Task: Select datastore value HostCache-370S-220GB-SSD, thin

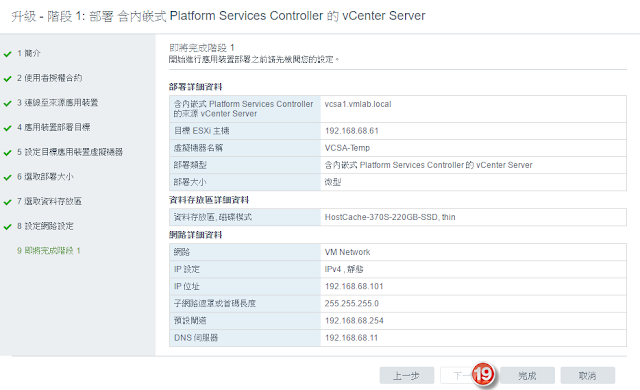Action: [390, 217]
